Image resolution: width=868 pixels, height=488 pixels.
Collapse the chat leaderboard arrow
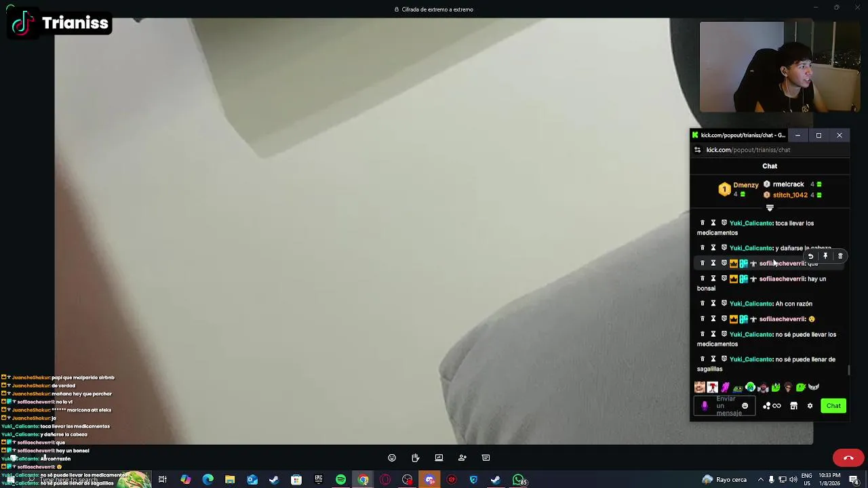[770, 208]
